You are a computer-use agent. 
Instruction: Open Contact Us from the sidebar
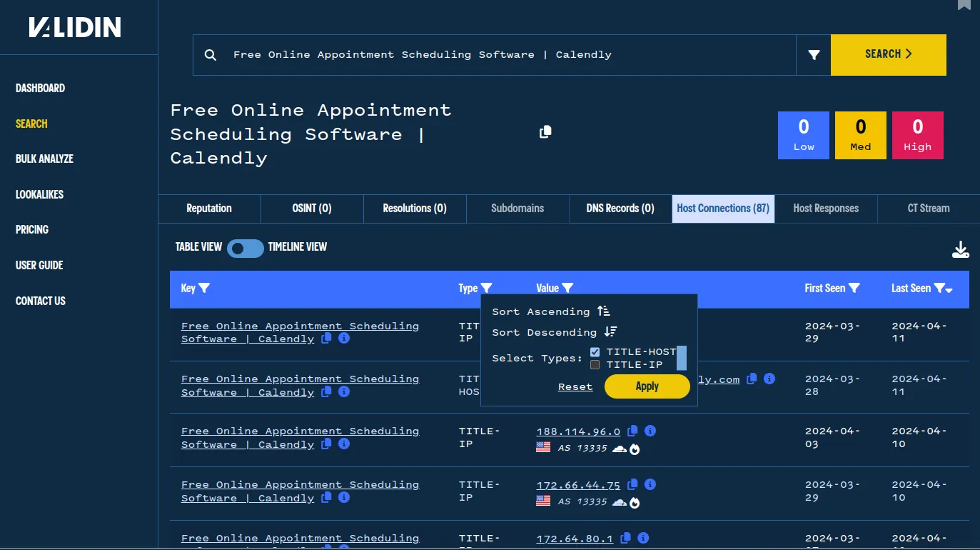[x=41, y=301]
